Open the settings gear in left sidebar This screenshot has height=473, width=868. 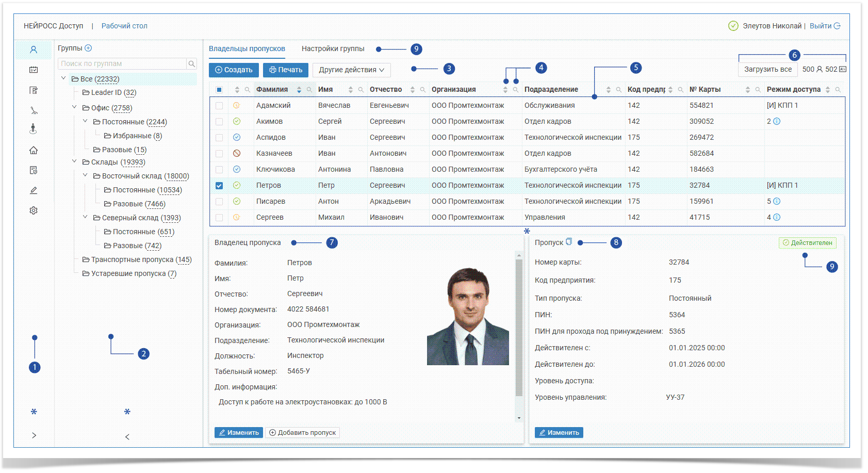34,210
